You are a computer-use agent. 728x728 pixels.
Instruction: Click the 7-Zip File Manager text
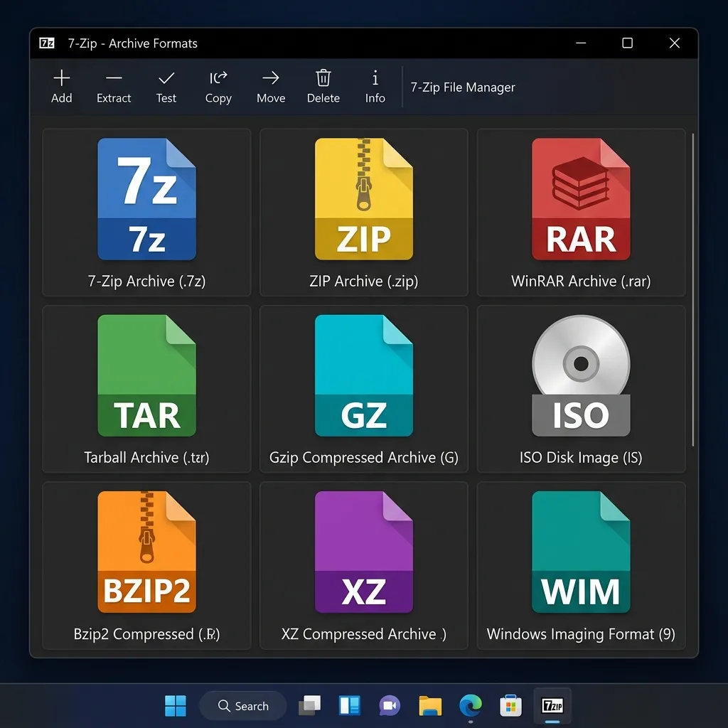coord(462,87)
